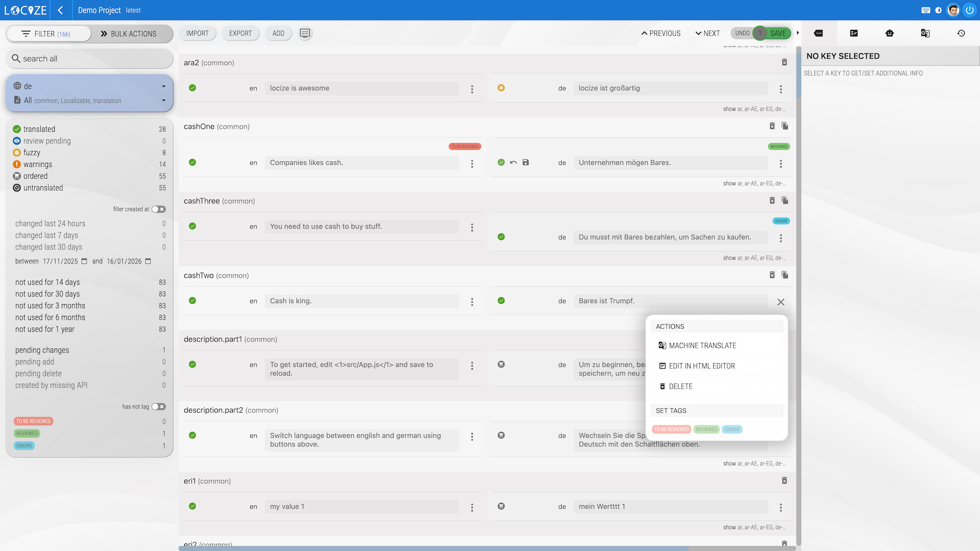Expand the All namespaces dropdown
This screenshot has height=551, width=980.
coord(163,101)
